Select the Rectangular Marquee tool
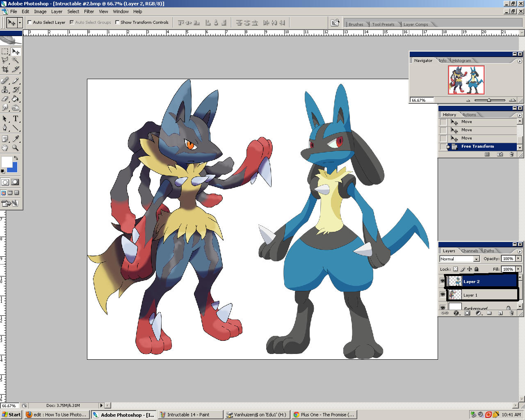 click(x=5, y=52)
